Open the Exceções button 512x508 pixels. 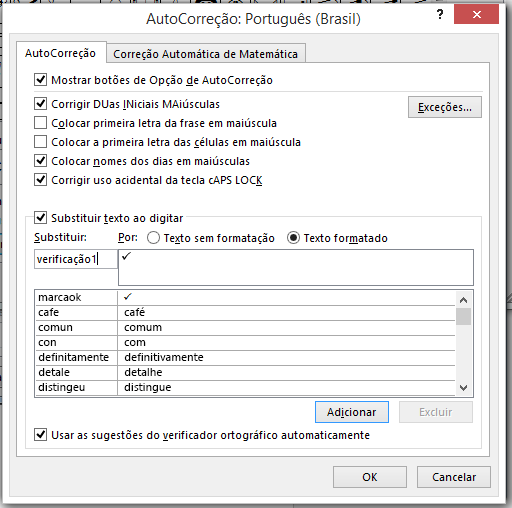point(445,107)
